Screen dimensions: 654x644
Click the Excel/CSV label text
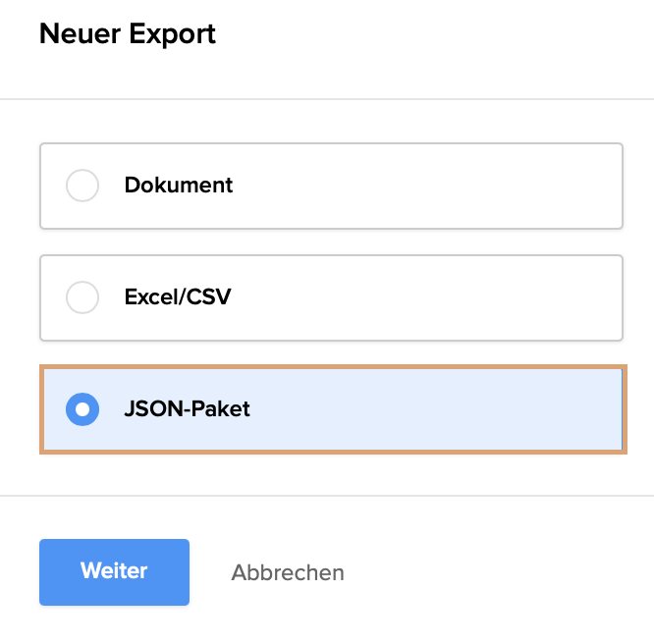[x=178, y=297]
